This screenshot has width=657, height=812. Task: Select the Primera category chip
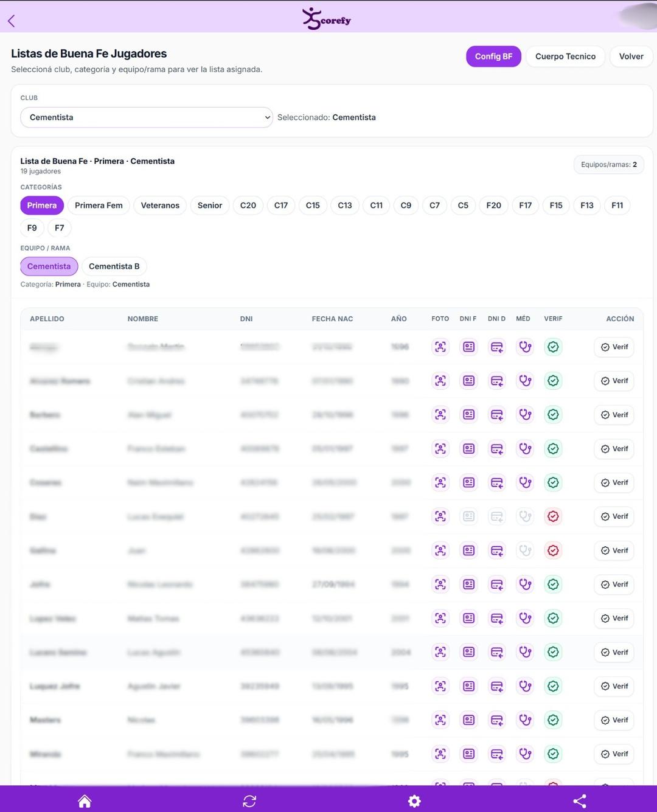(42, 206)
